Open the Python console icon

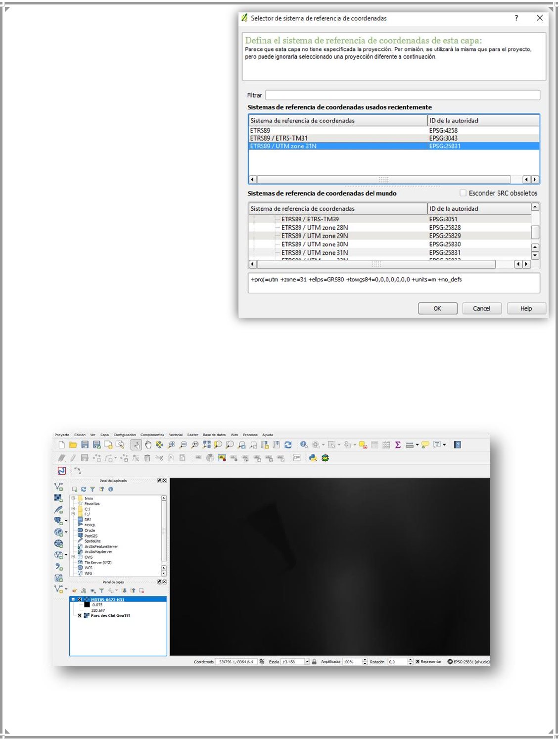313,457
